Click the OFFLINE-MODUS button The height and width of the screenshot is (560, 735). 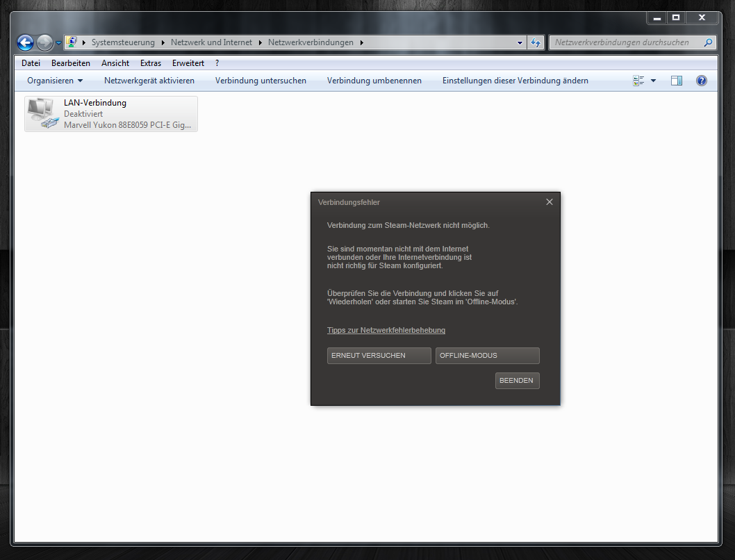pos(488,356)
